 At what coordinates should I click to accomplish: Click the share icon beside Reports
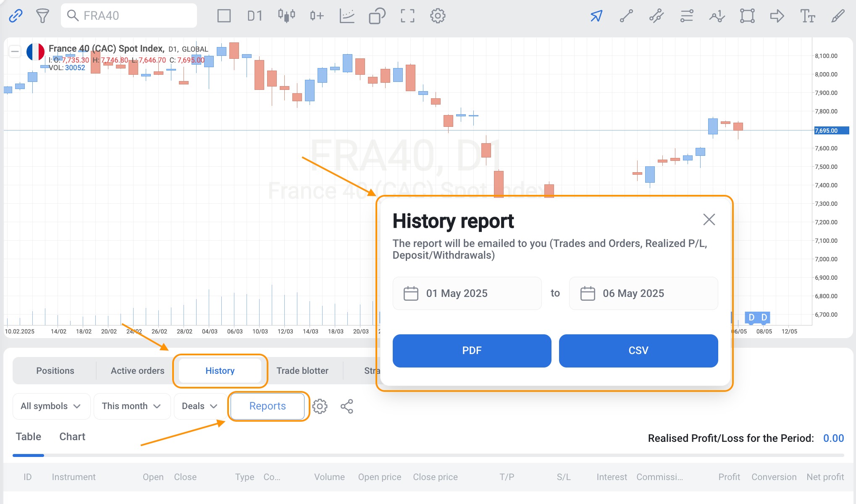[347, 406]
